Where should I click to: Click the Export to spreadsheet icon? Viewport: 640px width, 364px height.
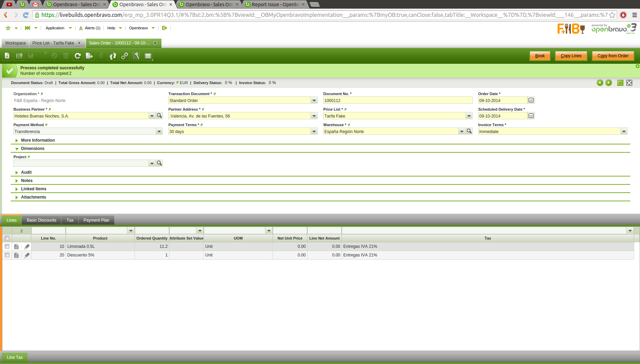[89, 56]
